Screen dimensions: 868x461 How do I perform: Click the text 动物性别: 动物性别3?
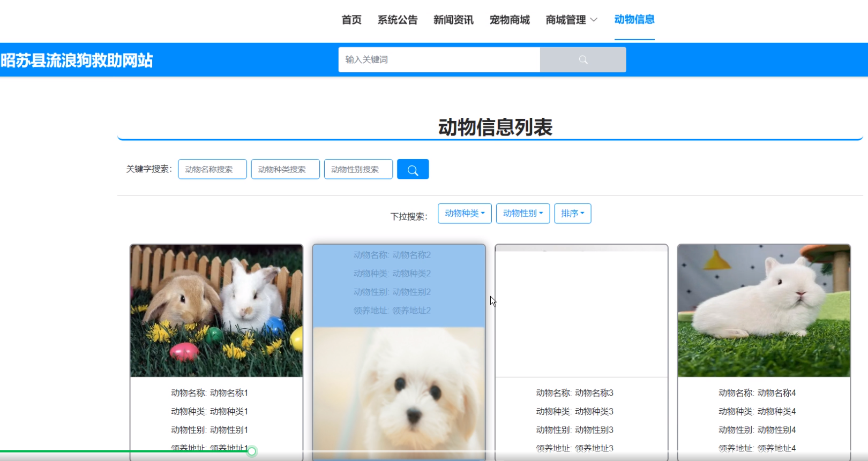(575, 430)
